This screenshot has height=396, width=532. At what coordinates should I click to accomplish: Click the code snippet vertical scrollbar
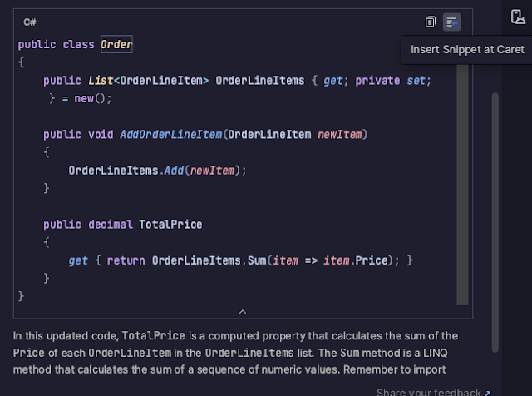click(462, 185)
